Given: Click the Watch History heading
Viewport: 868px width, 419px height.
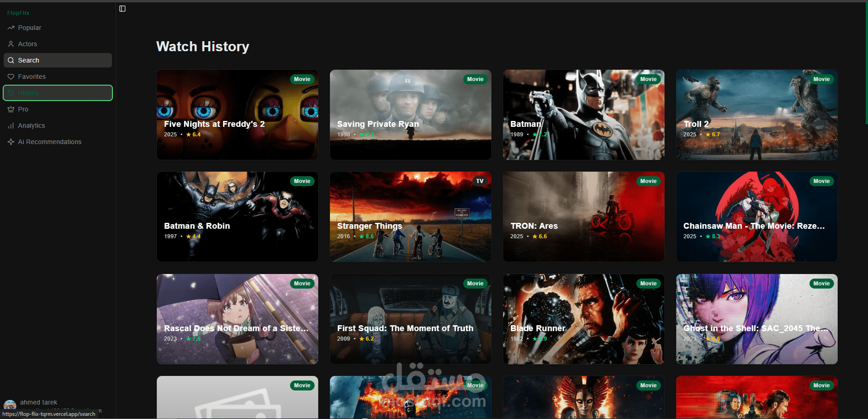Looking at the screenshot, I should 203,47.
